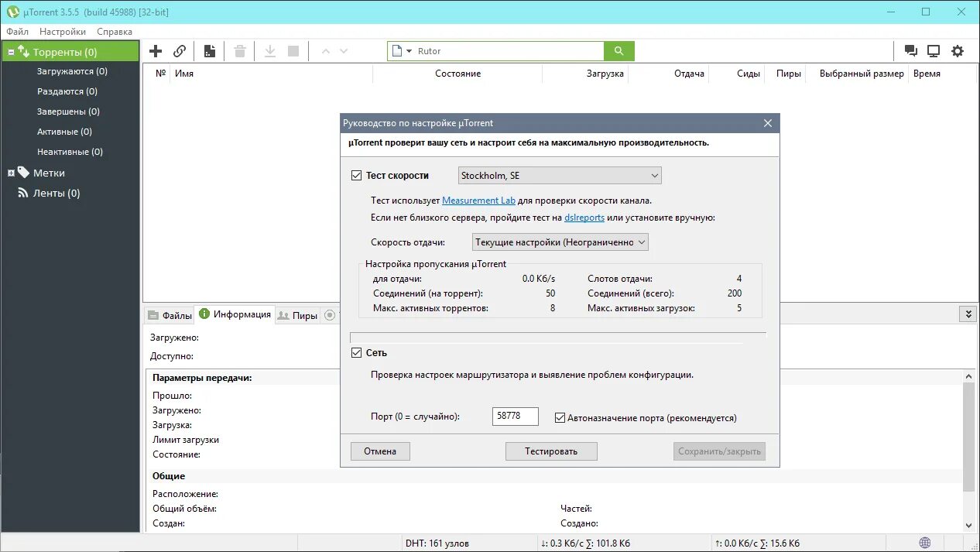The image size is (980, 552).
Task: Click the Add Torrent from URL link icon
Action: point(180,51)
